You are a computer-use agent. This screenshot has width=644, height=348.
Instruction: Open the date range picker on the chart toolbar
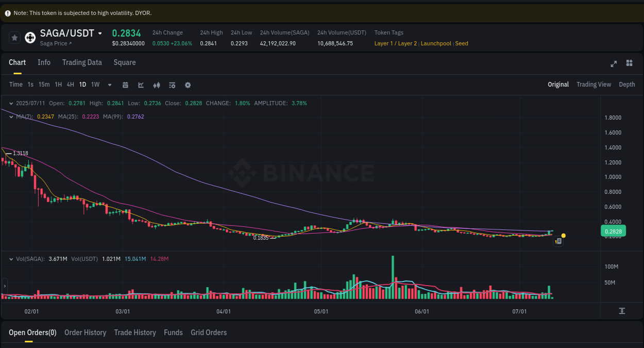125,85
